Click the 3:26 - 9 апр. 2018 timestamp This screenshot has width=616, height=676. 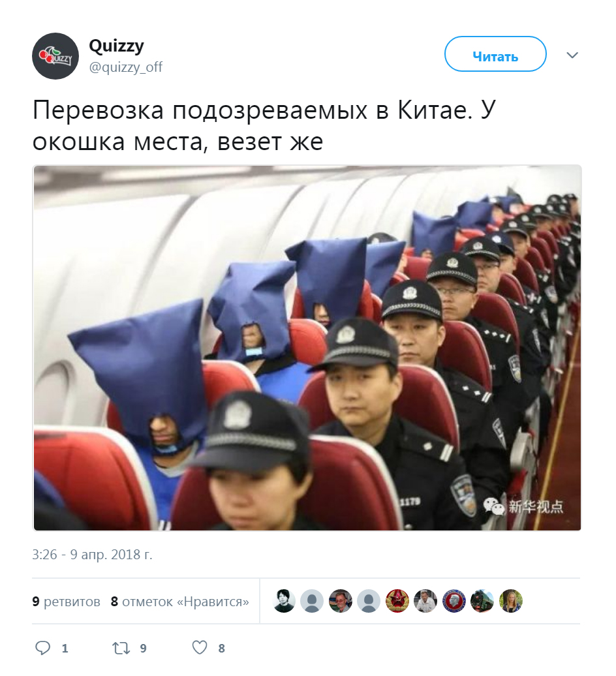pos(92,555)
